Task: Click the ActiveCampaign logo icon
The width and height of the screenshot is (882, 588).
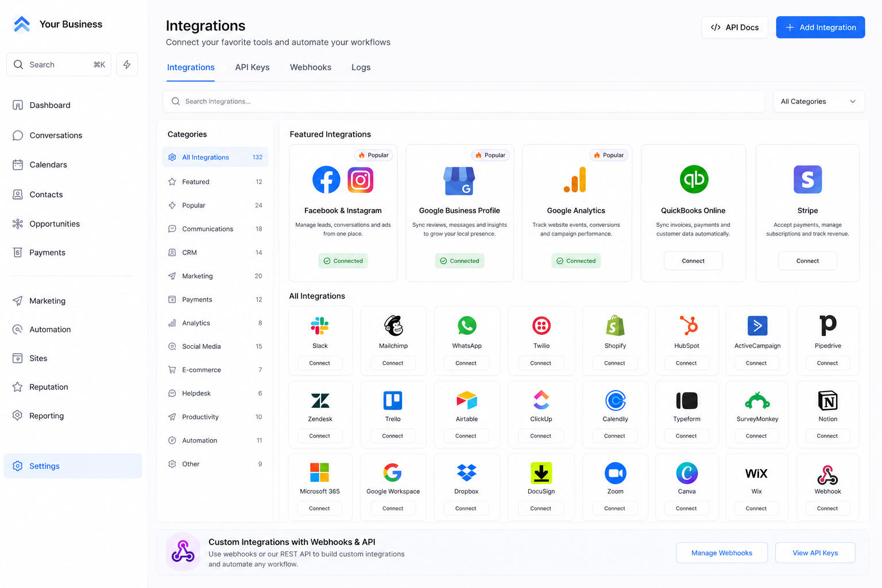Action: 757,326
